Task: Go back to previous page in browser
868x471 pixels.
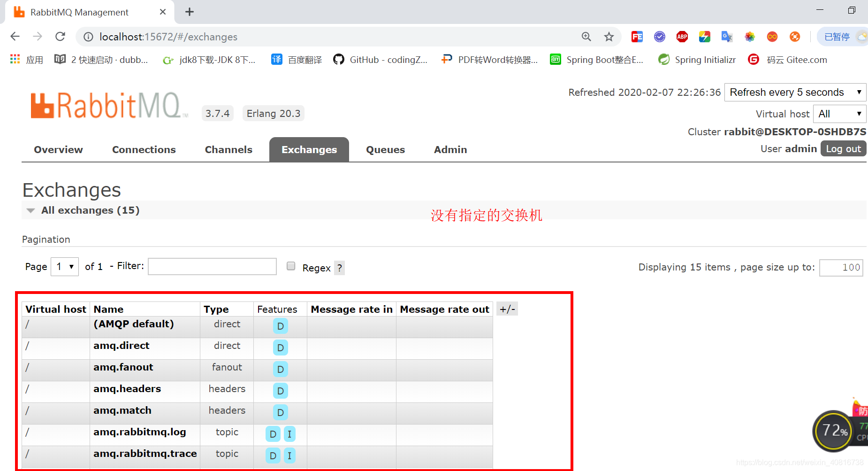Action: 15,37
